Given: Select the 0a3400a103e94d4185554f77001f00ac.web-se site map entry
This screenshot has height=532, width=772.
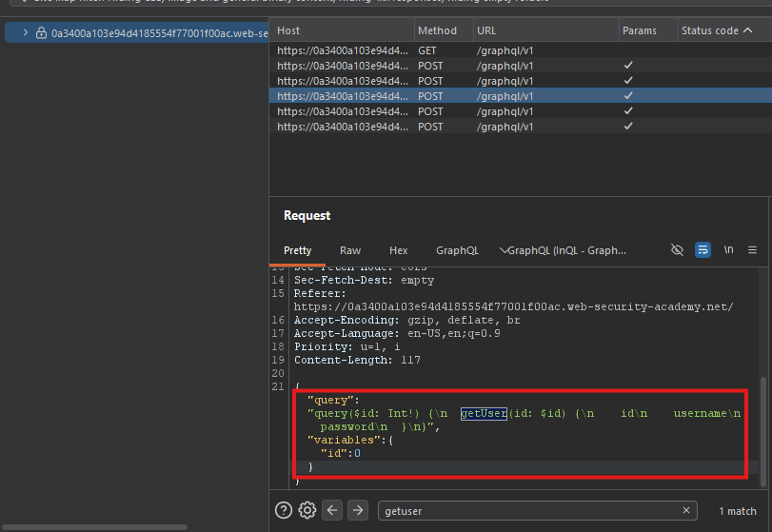Looking at the screenshot, I should point(137,33).
